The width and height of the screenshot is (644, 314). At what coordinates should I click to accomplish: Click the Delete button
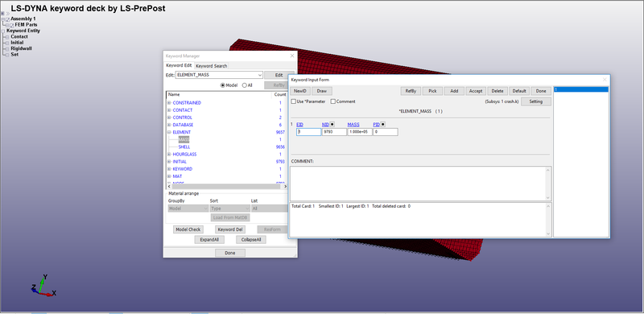click(497, 91)
